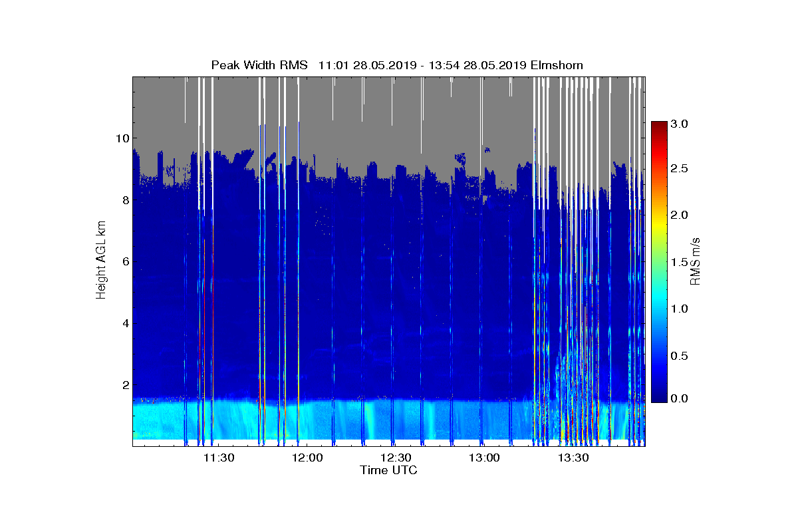Screen dimensions: 798x532
Task: Click the colorbar value 2.5
Action: [679, 170]
